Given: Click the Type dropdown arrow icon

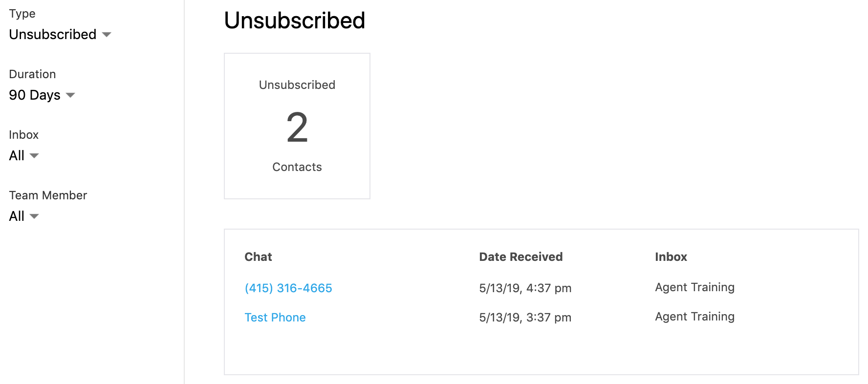Looking at the screenshot, I should pos(107,35).
